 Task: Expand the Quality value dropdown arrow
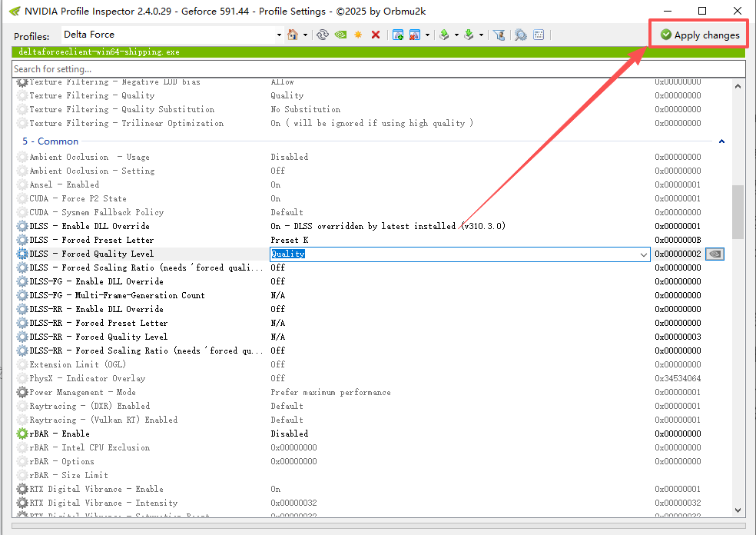click(x=644, y=254)
